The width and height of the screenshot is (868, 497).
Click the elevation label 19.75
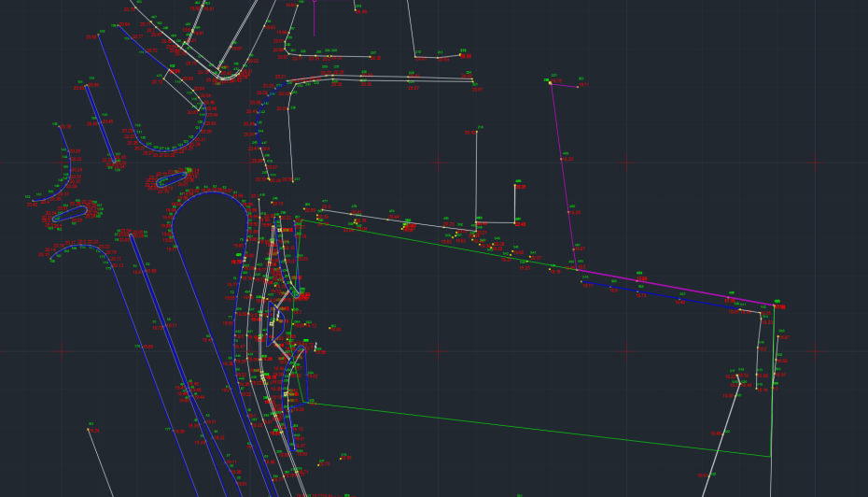coord(556,81)
